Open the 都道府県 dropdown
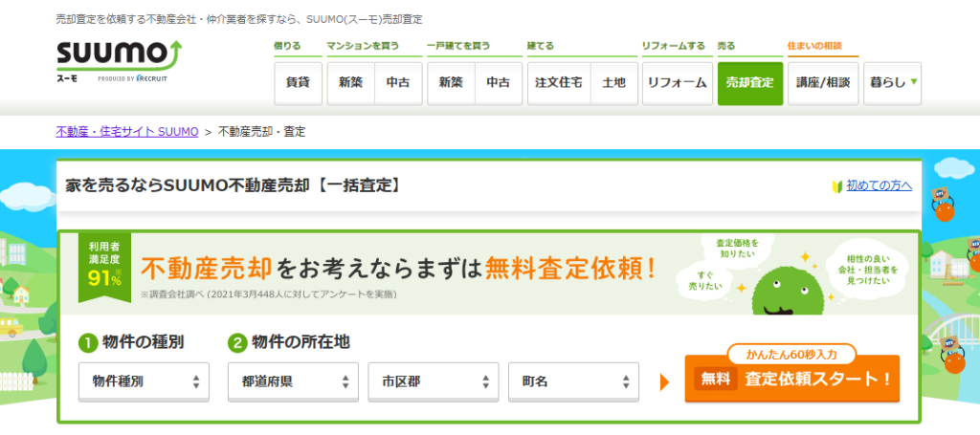Viewport: 980px width, 435px height. (x=293, y=382)
